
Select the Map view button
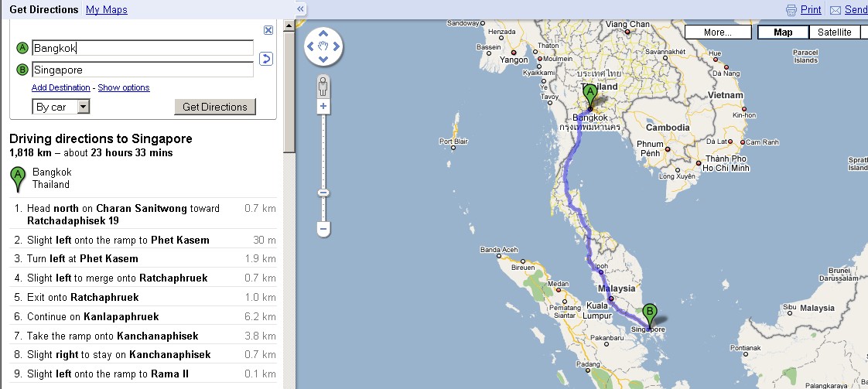point(783,32)
